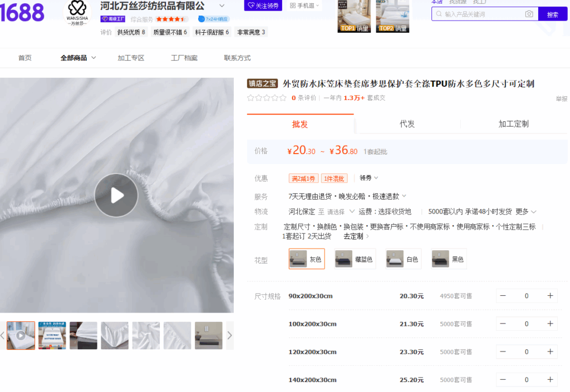Open the 加工定制 tab

click(513, 124)
